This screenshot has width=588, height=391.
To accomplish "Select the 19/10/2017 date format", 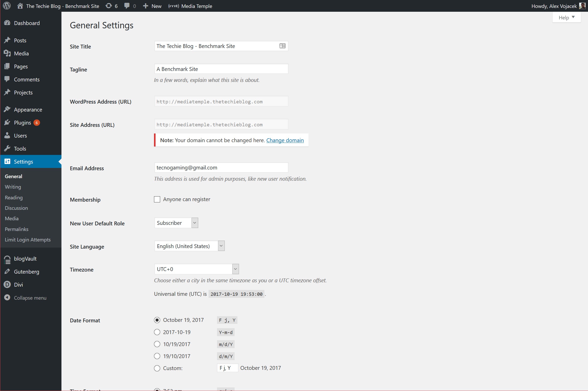I will click(x=157, y=356).
